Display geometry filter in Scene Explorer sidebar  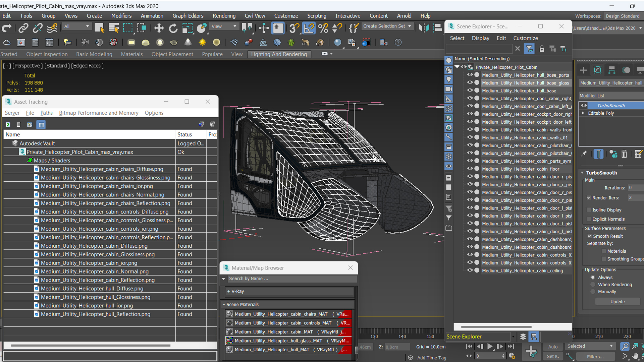(448, 60)
